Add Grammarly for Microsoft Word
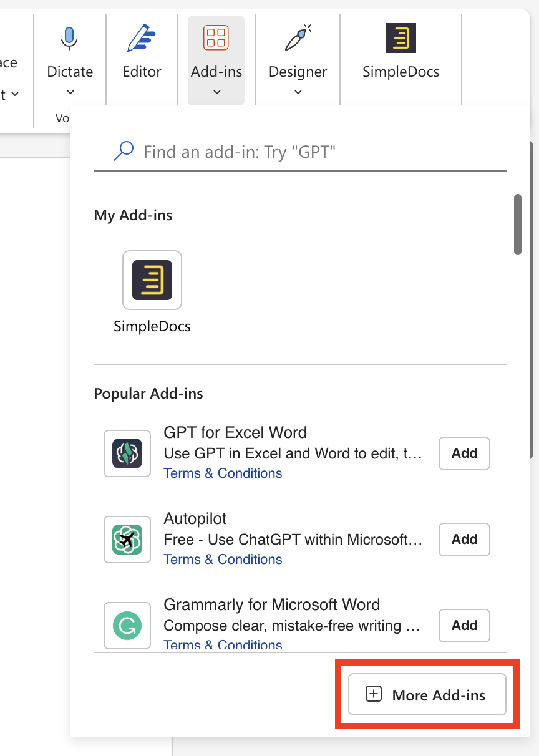 click(464, 626)
